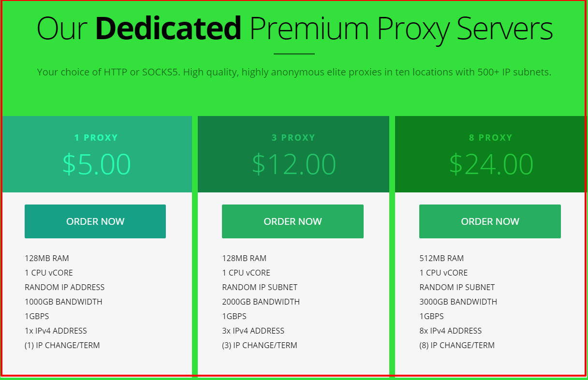Select the Dedicated Premium Proxy Servers heading
Viewport: 588px width, 380px height.
point(294,28)
